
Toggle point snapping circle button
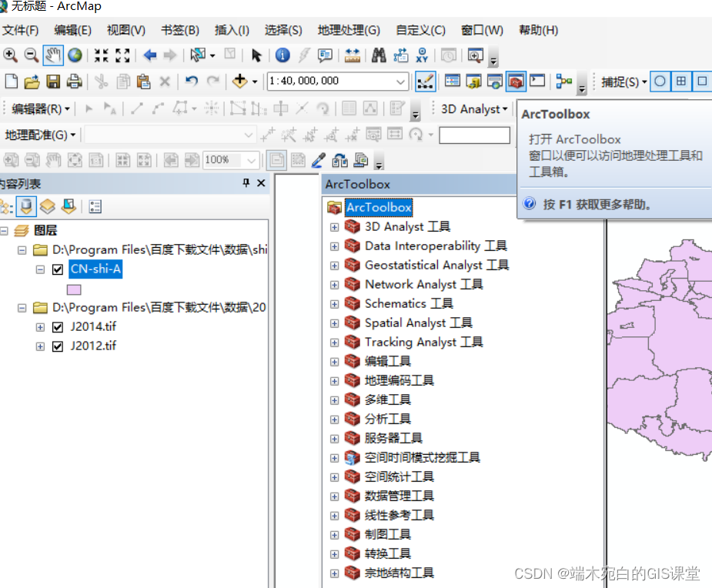pyautogui.click(x=660, y=82)
